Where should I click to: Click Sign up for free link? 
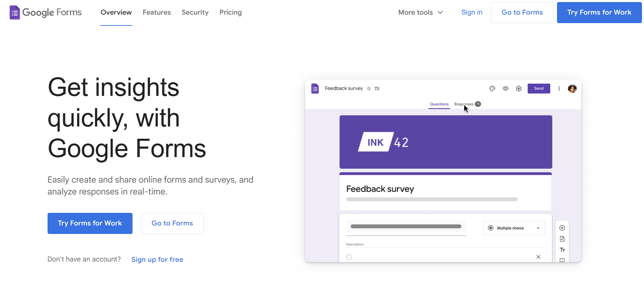tap(157, 259)
